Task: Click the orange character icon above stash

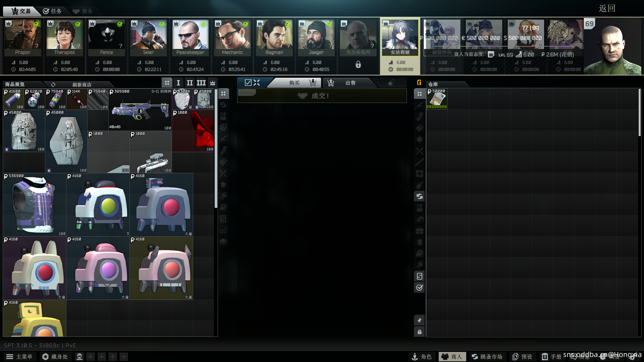Action: [x=419, y=83]
